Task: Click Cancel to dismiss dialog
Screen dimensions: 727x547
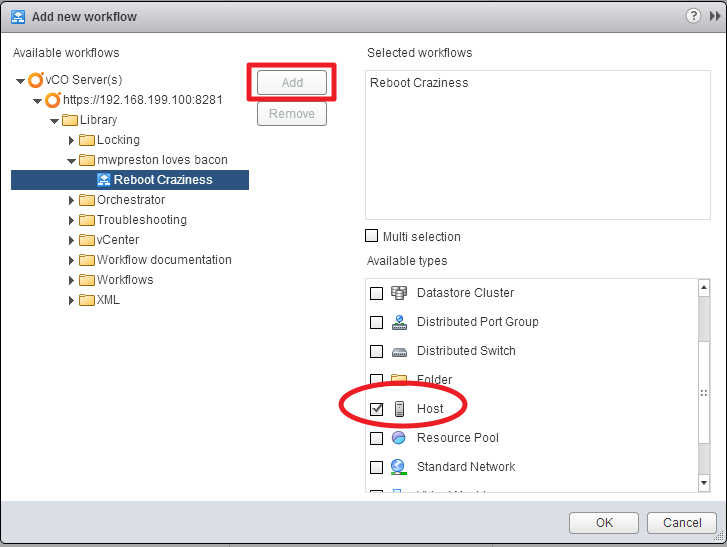Action: [x=682, y=523]
